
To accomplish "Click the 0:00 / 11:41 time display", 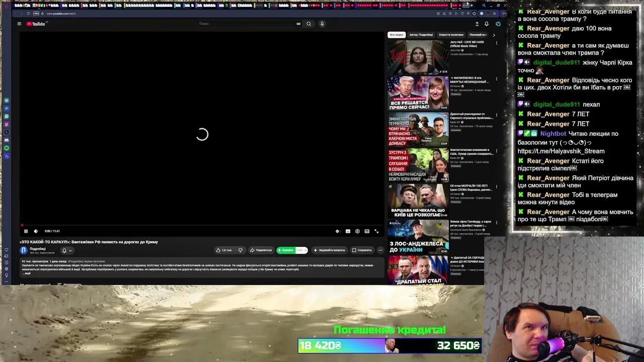I will click(x=52, y=231).
